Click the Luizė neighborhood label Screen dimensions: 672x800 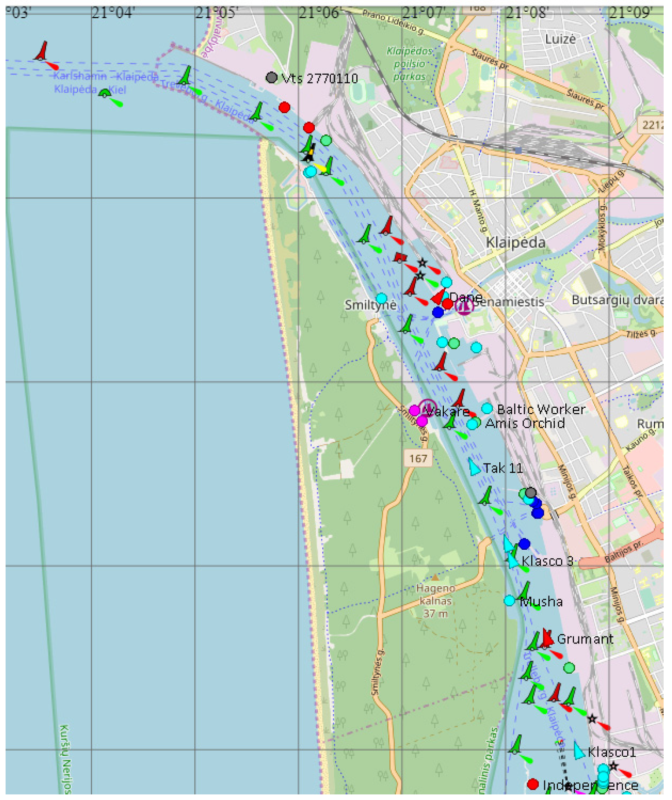tap(560, 39)
